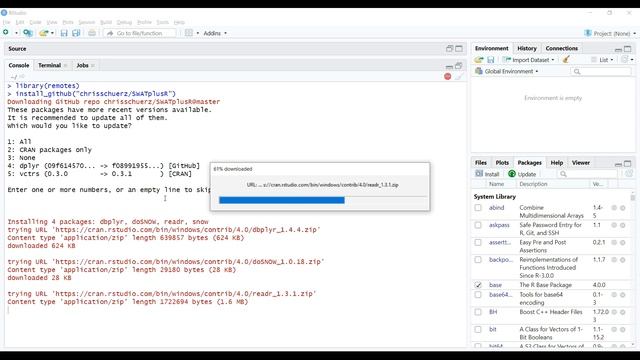Image resolution: width=640 pixels, height=360 pixels.
Task: Open the workspace panes dropdown arrow
Action: point(198,33)
